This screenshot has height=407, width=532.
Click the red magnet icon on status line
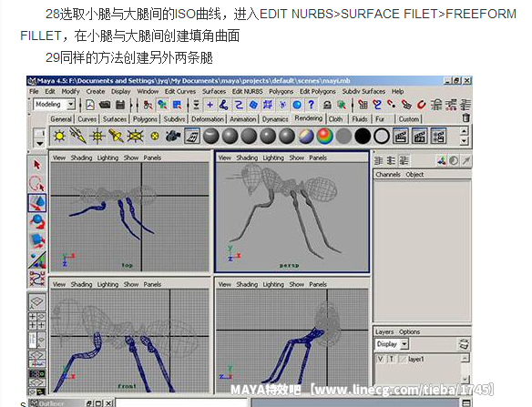click(x=421, y=105)
